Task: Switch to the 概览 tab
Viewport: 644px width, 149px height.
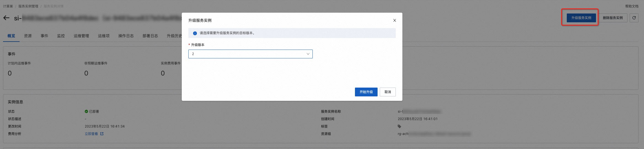Action: [11, 36]
